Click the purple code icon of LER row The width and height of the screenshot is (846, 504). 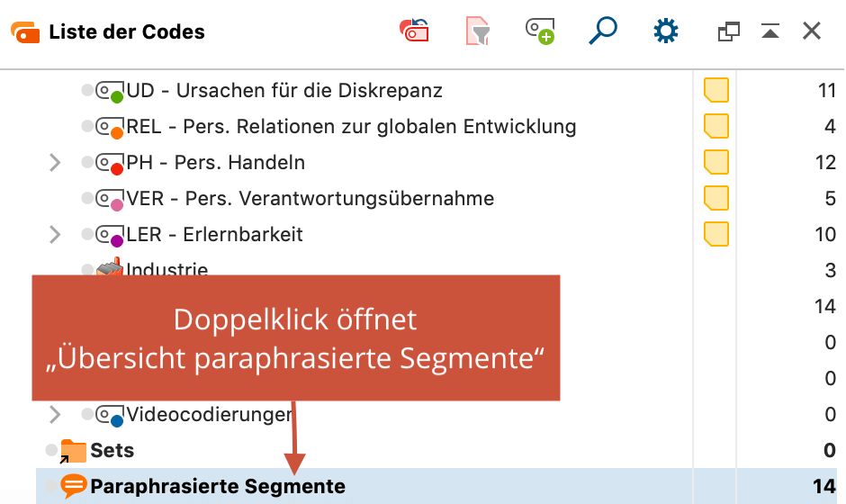[110, 236]
